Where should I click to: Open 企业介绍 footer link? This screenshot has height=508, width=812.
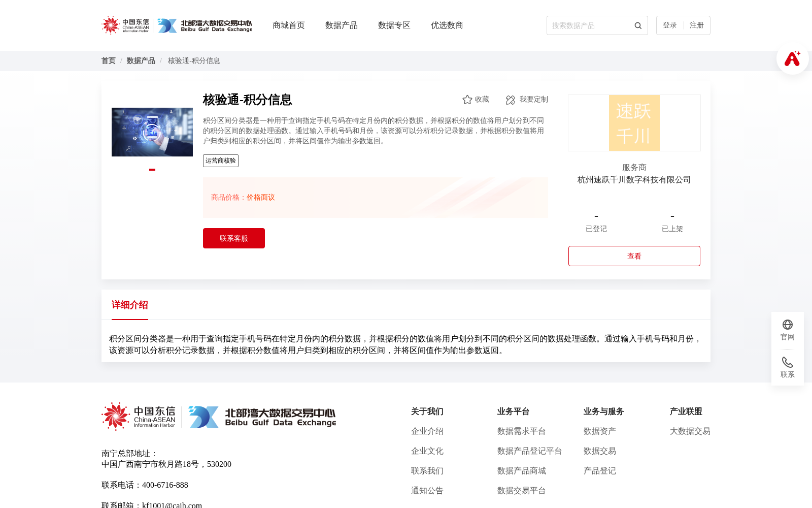[427, 431]
